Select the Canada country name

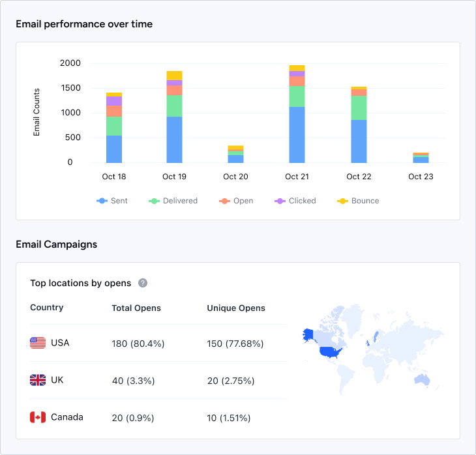(67, 417)
